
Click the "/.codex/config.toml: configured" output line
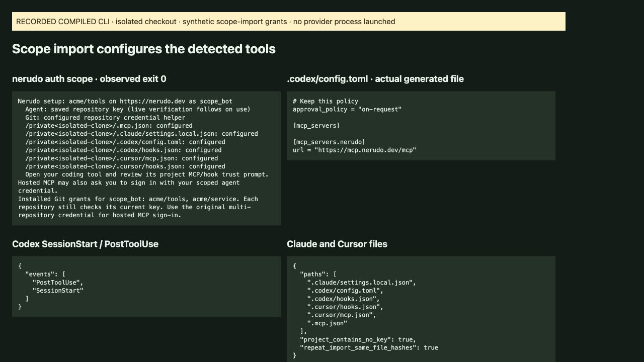click(x=125, y=142)
